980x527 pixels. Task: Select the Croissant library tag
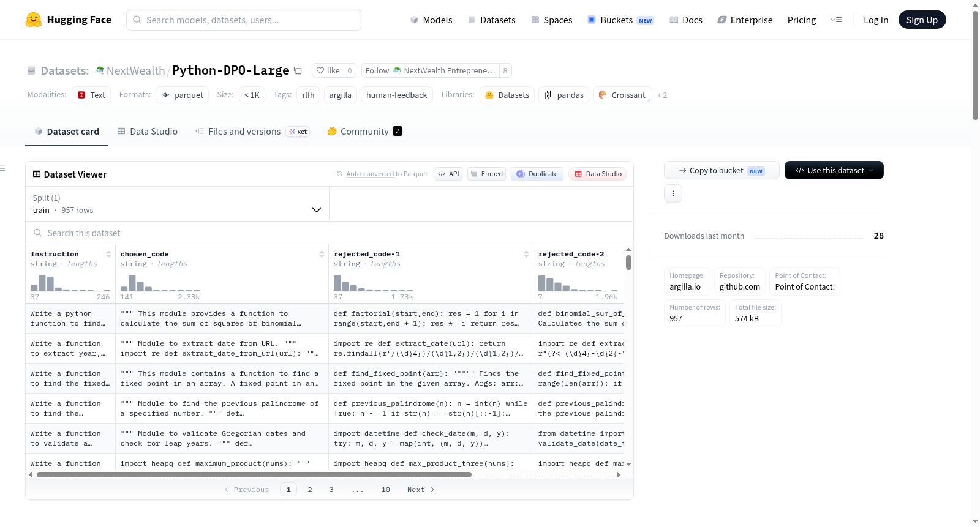[x=622, y=95]
